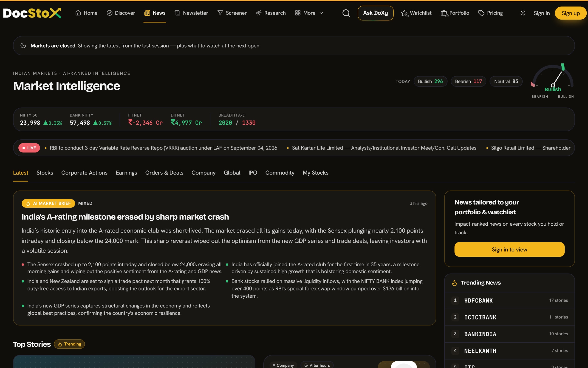Switch to Corporate Actions tab

pyautogui.click(x=84, y=172)
